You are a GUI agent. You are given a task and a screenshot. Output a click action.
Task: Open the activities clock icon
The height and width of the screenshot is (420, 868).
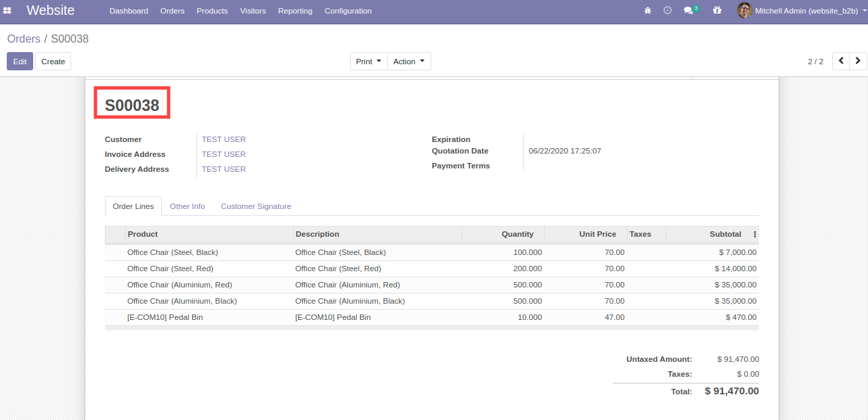tap(668, 11)
